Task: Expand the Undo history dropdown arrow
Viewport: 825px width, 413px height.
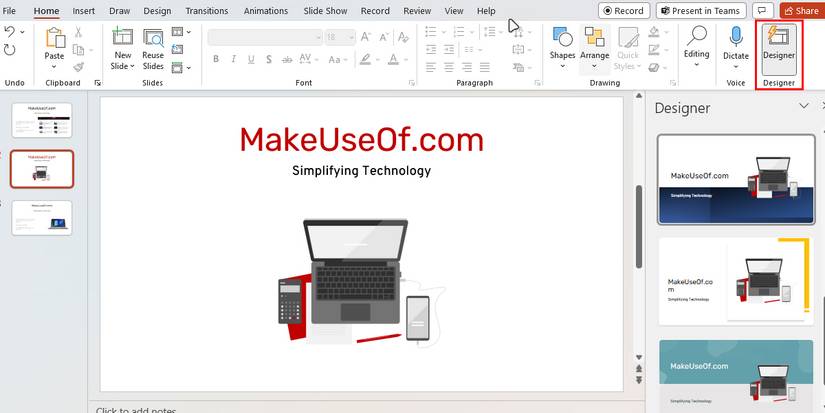Action: coord(22,32)
